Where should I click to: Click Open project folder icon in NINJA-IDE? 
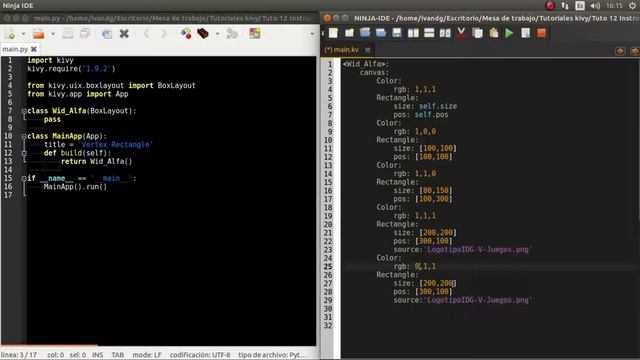[x=381, y=33]
